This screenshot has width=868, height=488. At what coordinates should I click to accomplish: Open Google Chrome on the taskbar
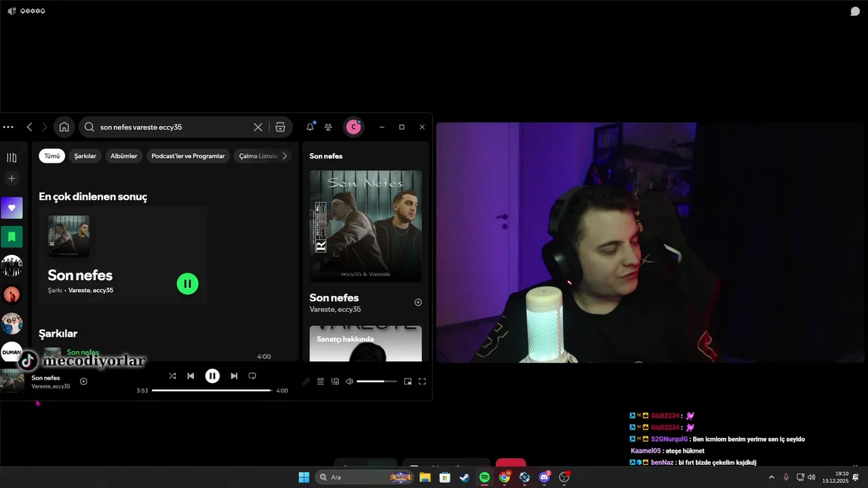coord(505,477)
